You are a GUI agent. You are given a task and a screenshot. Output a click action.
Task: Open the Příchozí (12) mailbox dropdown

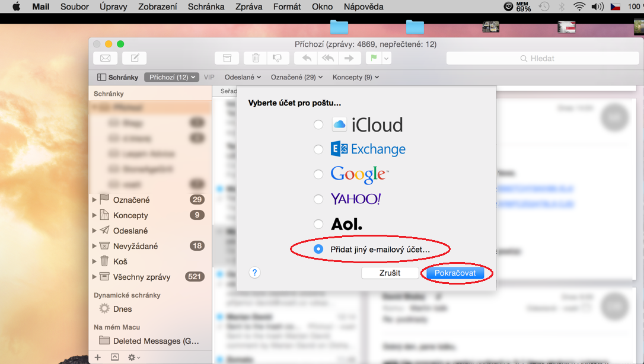coord(172,77)
